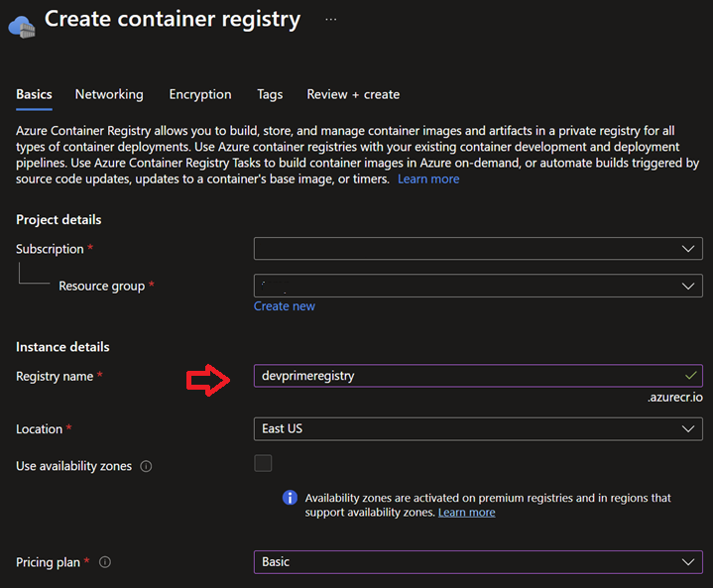Open the Location dropdown showing East US
Image resolution: width=713 pixels, height=588 pixels.
pos(478,428)
